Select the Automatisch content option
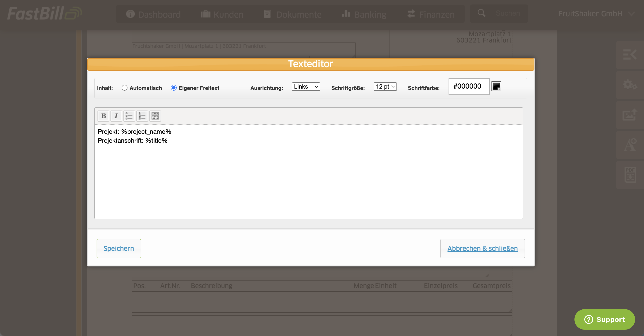The image size is (644, 336). [x=124, y=88]
